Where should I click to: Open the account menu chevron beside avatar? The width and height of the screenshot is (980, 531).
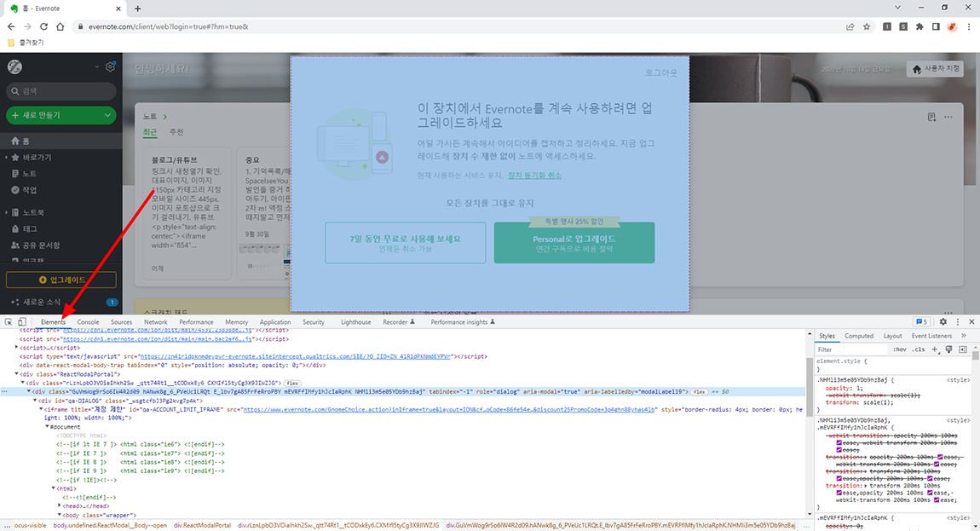click(97, 66)
